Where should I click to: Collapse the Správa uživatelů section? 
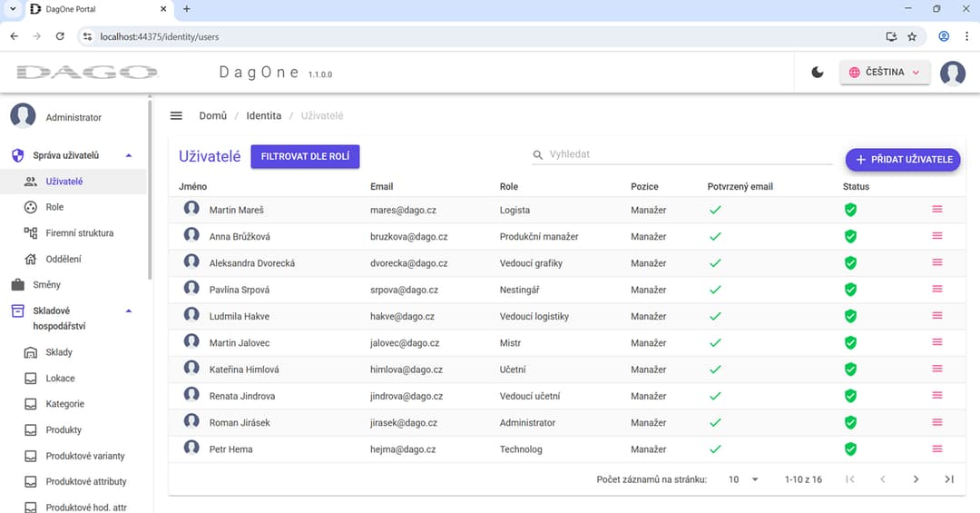point(129,155)
